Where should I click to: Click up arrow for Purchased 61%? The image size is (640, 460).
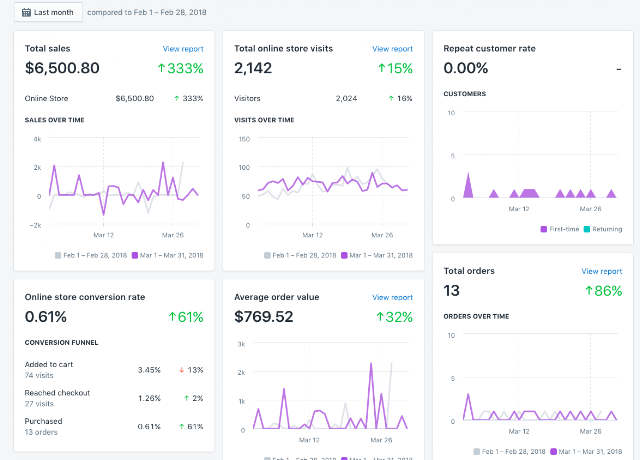pyautogui.click(x=182, y=427)
